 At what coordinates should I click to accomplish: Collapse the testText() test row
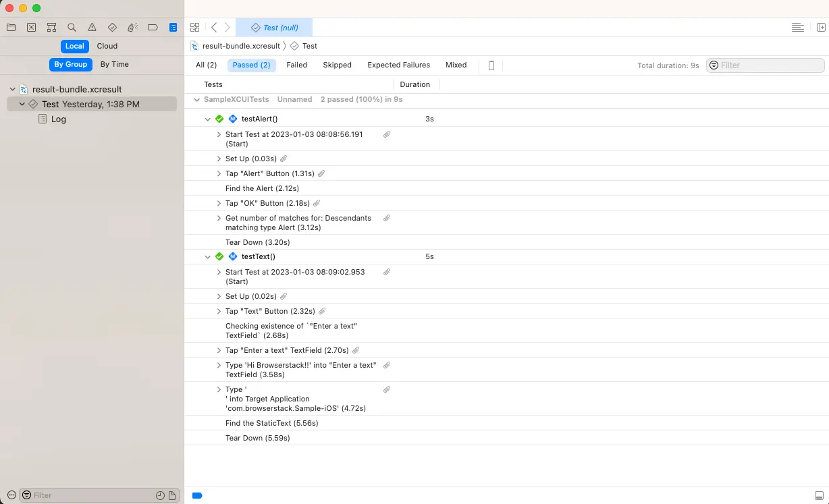208,256
